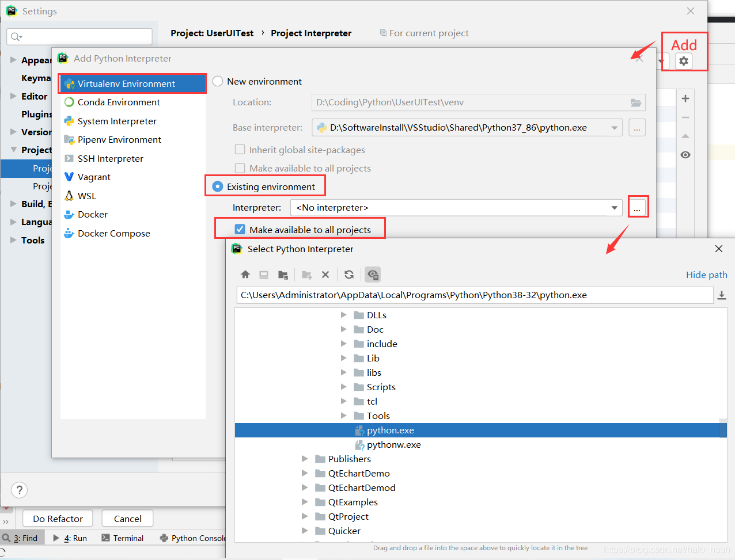
Task: Click the file tree vertical scrollbar
Action: [723, 429]
